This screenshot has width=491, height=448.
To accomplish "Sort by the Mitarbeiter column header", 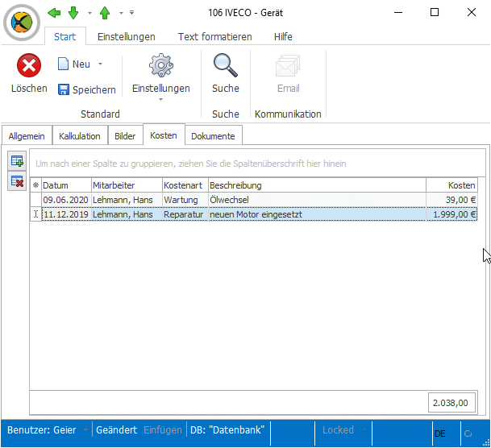I will click(x=127, y=185).
